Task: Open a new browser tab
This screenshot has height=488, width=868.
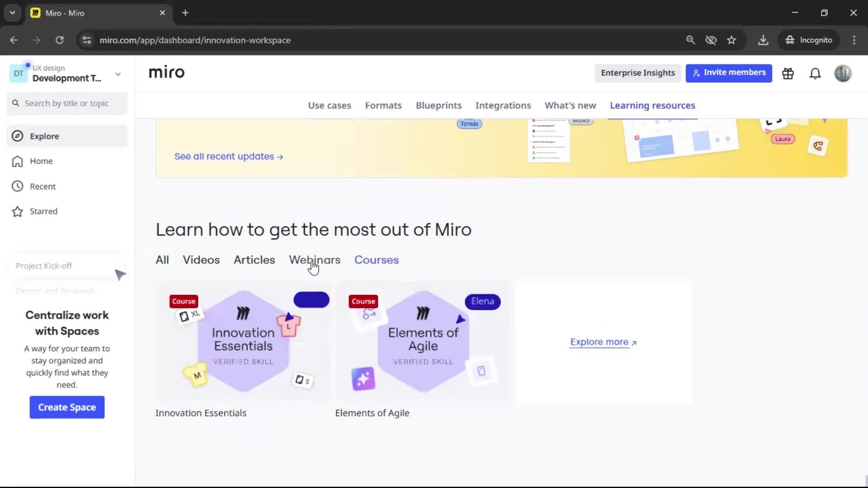Action: point(185,13)
